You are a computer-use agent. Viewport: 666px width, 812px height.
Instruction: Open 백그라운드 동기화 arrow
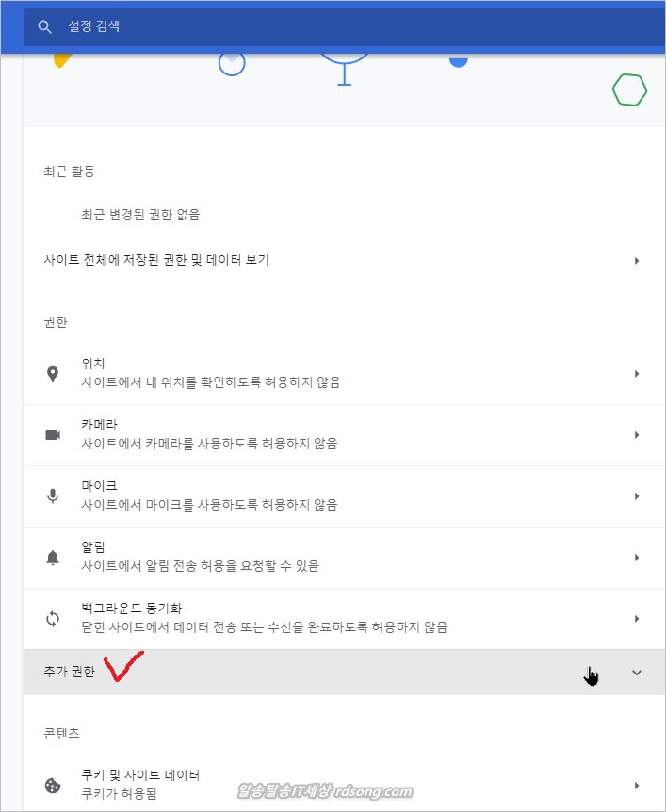click(637, 619)
